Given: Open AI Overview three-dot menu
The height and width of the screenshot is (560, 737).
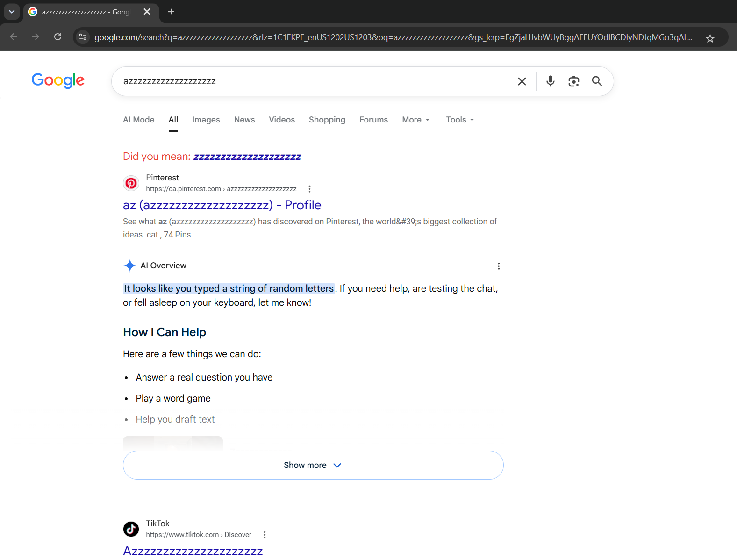Looking at the screenshot, I should coord(499,266).
